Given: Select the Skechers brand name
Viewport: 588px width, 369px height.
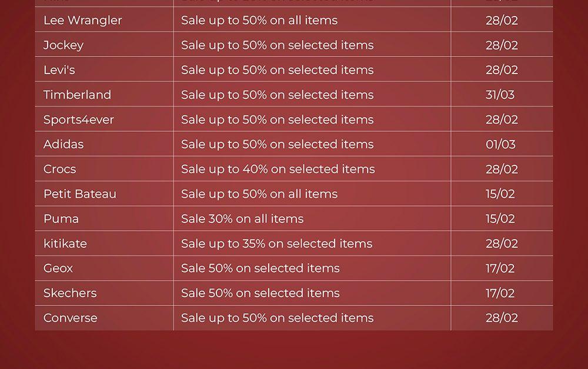Looking at the screenshot, I should 70,293.
